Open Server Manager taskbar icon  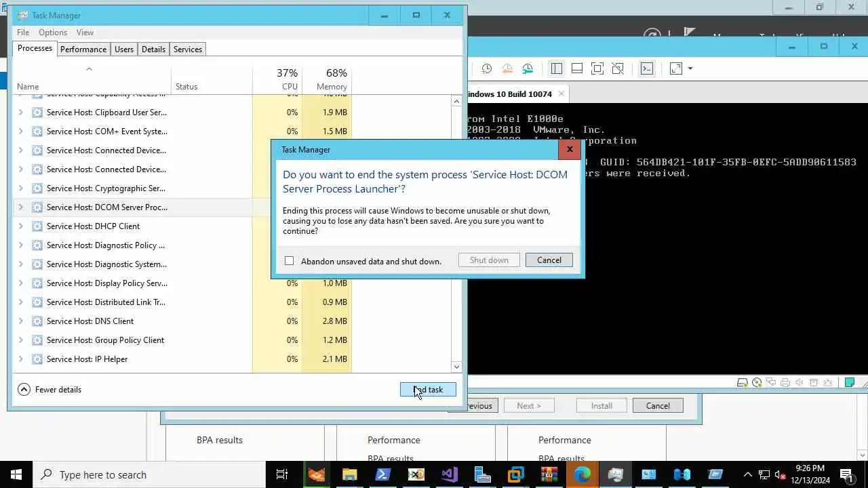pyautogui.click(x=483, y=474)
